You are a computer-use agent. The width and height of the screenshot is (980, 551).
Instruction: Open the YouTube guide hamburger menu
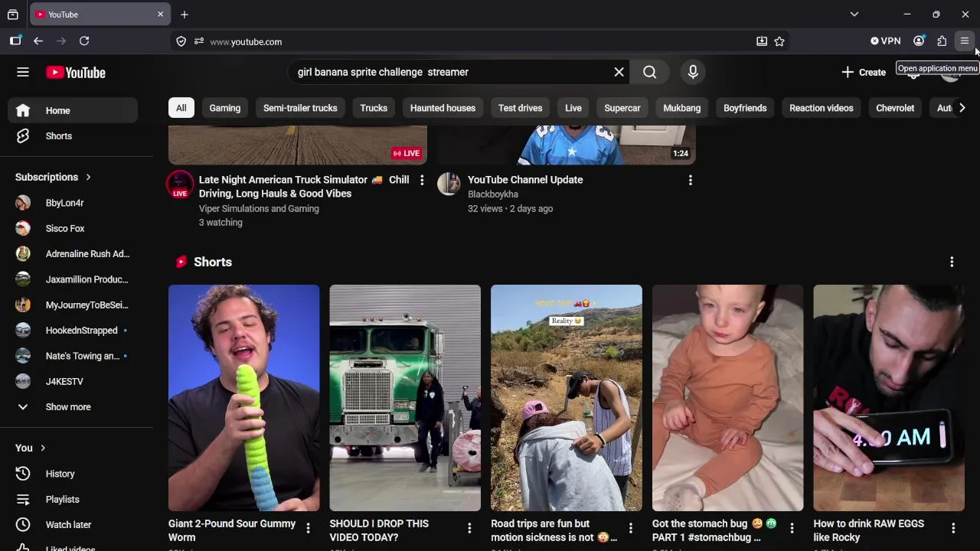[x=23, y=72]
